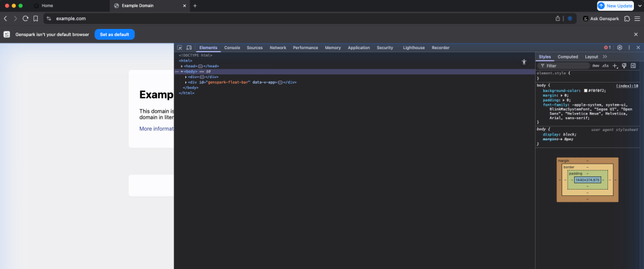Click the New Update button

coord(615,6)
